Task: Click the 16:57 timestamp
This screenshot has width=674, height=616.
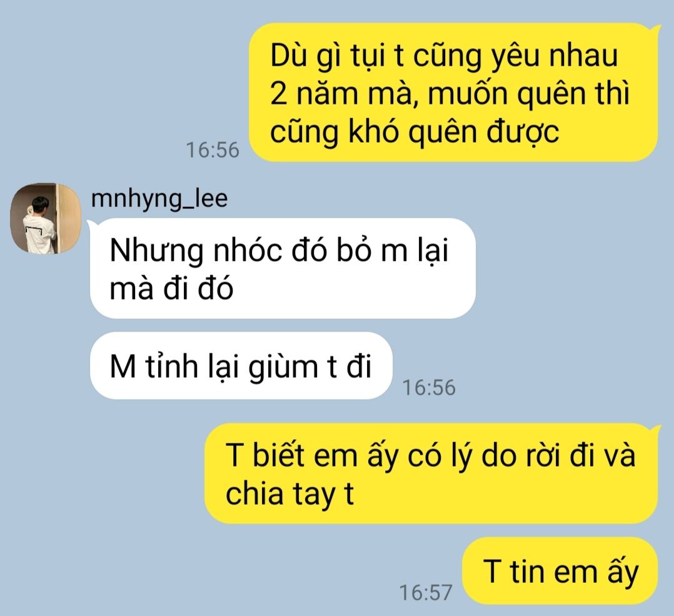Action: pos(426,592)
